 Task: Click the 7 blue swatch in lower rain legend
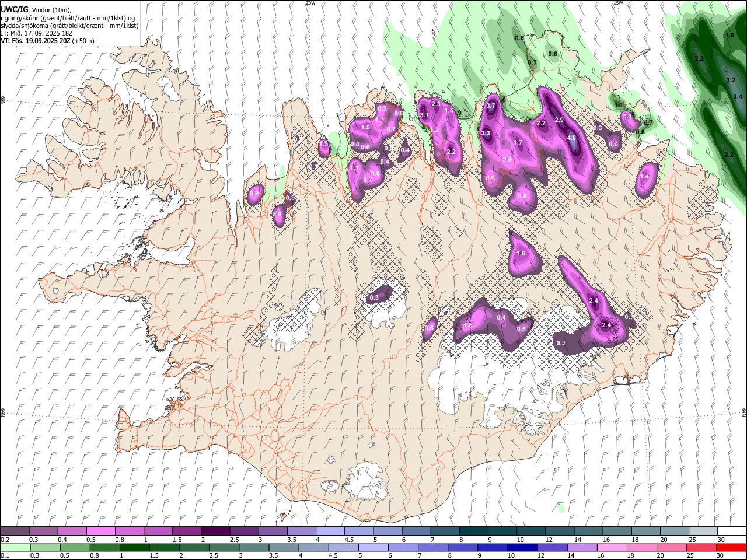432,547
